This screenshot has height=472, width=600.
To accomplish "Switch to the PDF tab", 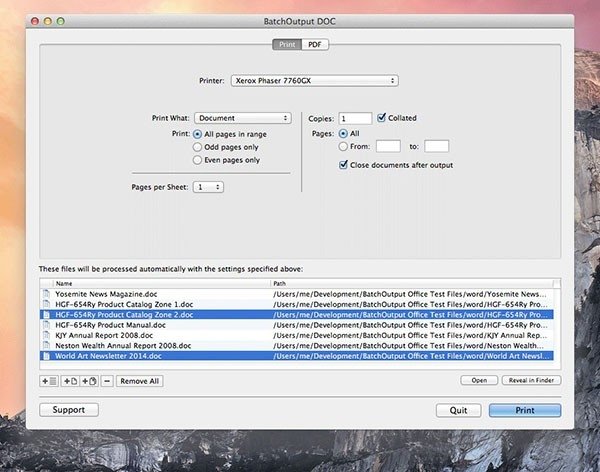I will pos(315,45).
